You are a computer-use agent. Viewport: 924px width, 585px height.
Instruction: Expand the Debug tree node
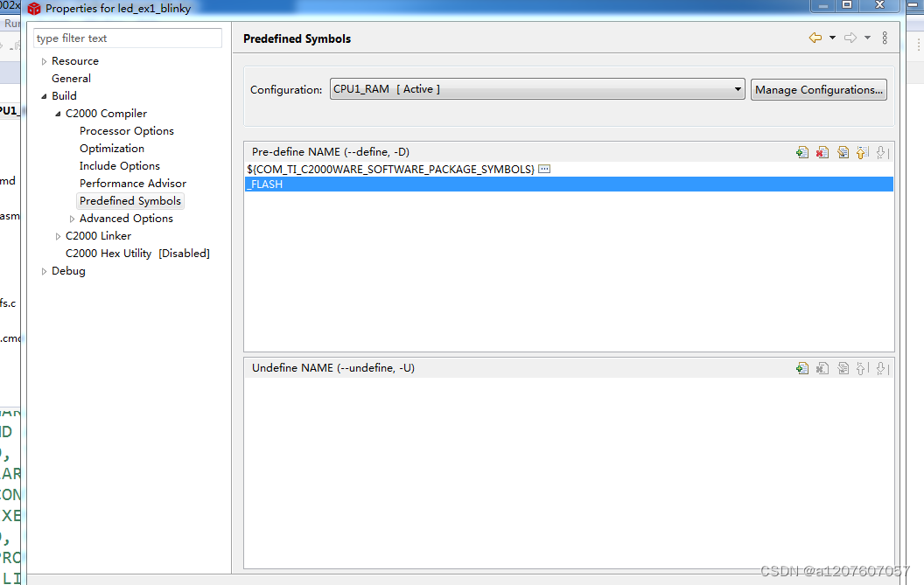click(45, 271)
